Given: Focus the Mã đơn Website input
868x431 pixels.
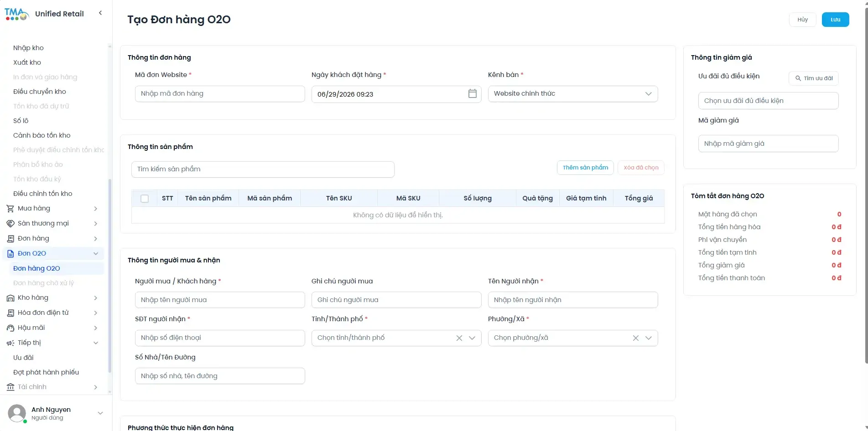Looking at the screenshot, I should click(220, 94).
